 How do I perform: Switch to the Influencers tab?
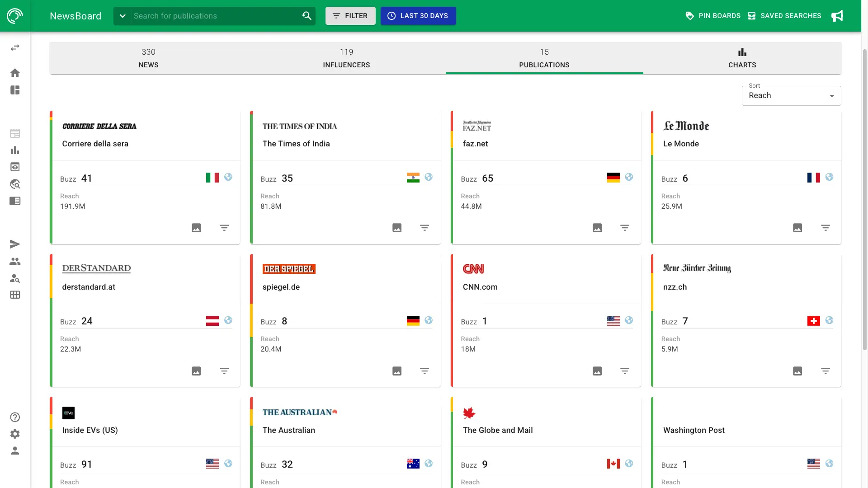coord(346,58)
